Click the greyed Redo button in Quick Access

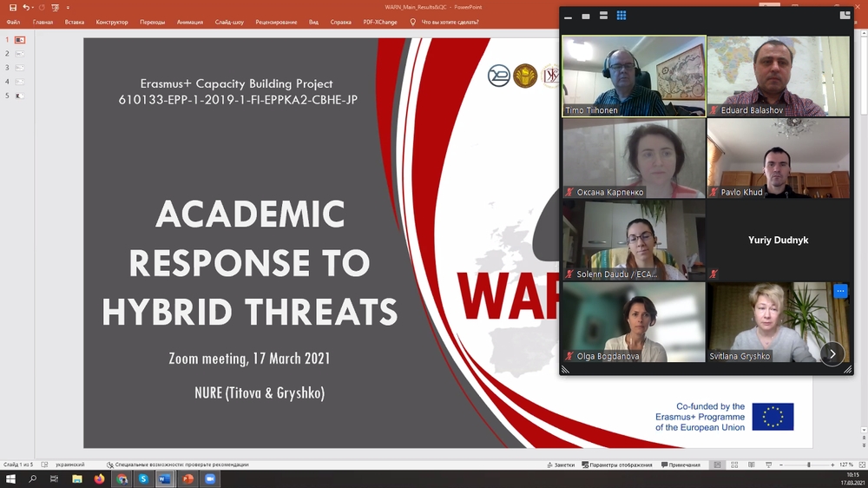[42, 8]
